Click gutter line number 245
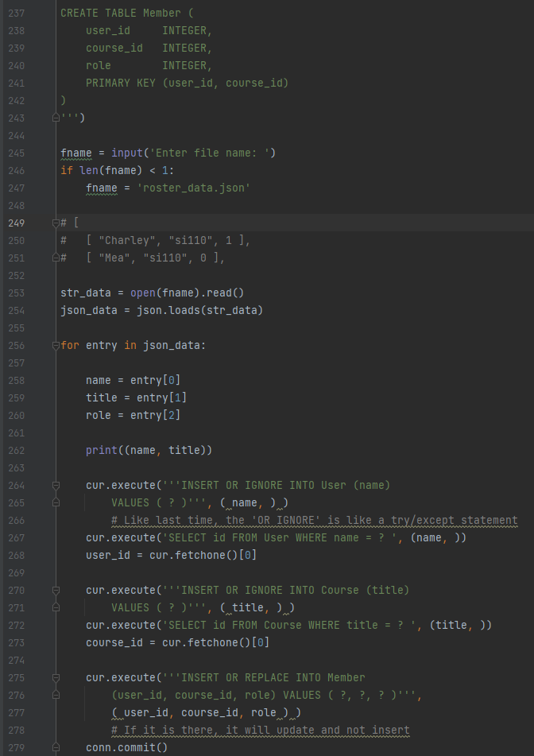534x756 pixels. (17, 153)
